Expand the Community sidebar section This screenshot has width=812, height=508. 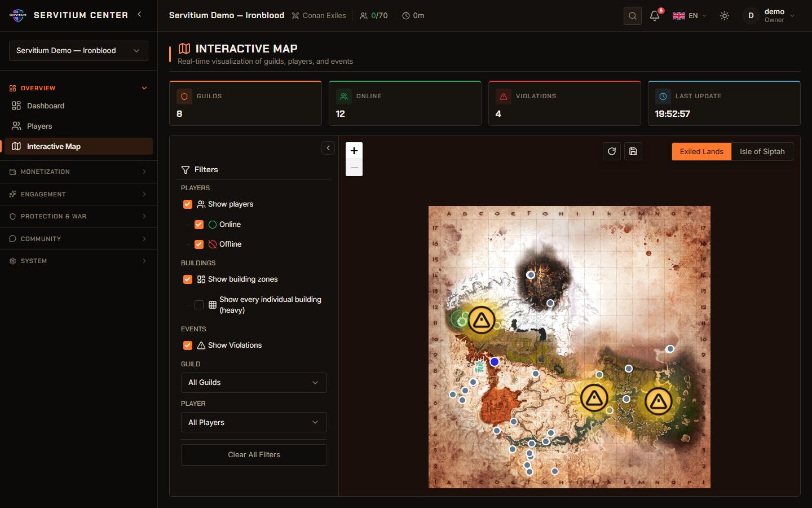78,239
